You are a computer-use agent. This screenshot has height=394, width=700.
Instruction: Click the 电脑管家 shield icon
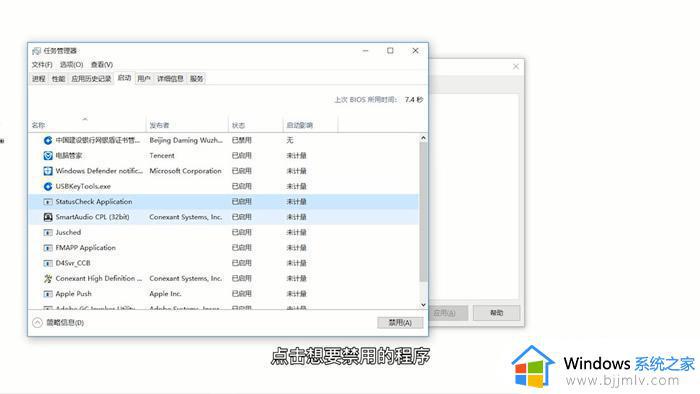click(x=48, y=156)
